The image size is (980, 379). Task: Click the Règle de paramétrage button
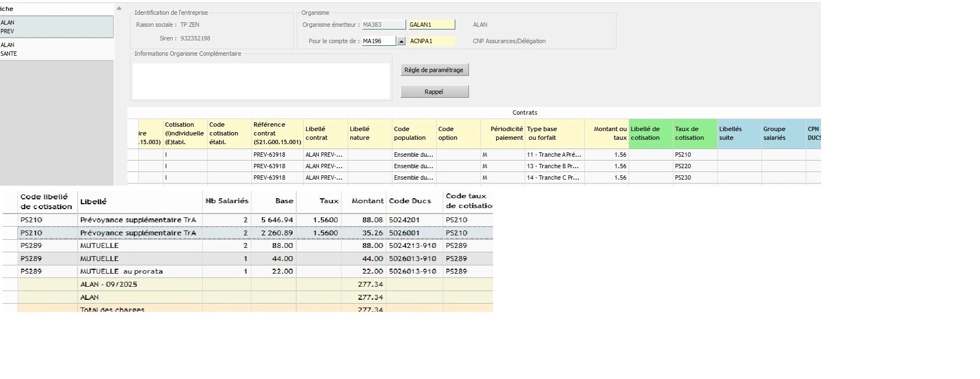(434, 70)
